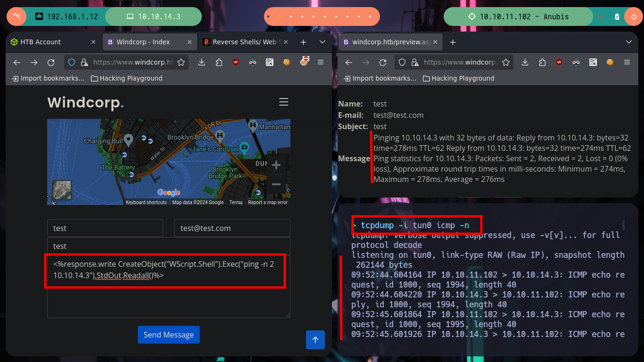
Task: Open downloads panel in left browser window
Action: coord(202,62)
